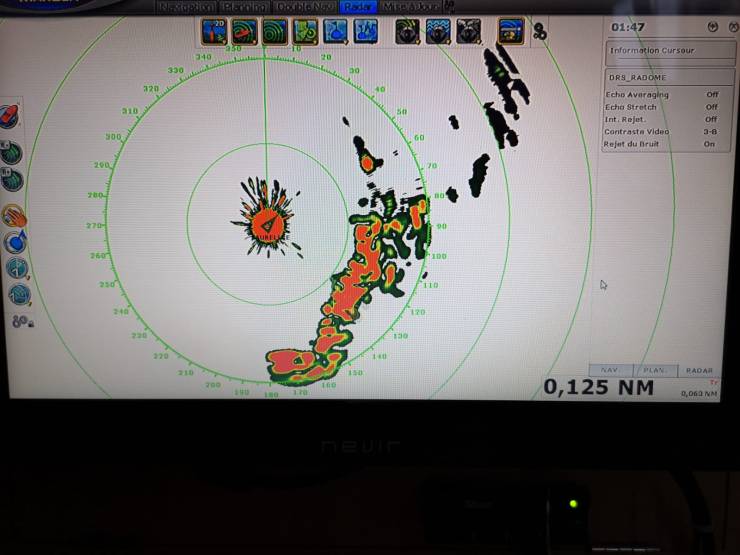Click the red eraser tool in left sidebar
Image resolution: width=740 pixels, height=555 pixels.
[11, 116]
